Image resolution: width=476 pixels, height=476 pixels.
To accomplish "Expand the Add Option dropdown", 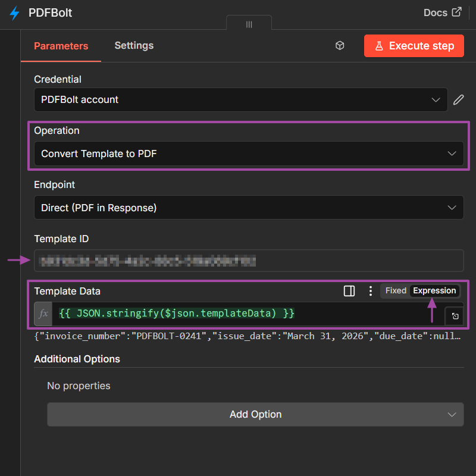I will click(x=255, y=414).
